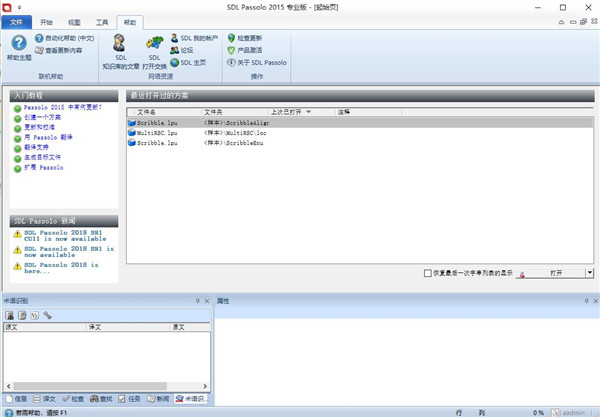Switch to the 任务 bottom tab
600x417 pixels.
pos(130,399)
